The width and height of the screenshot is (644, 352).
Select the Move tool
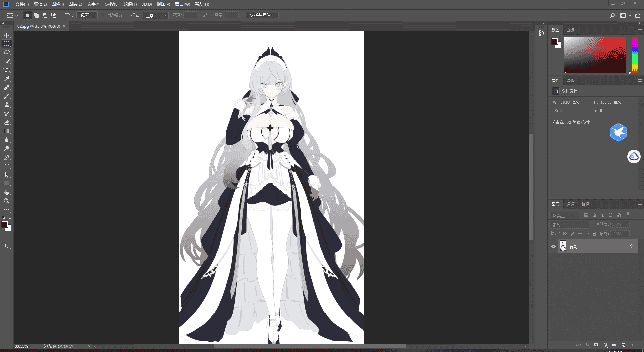7,35
